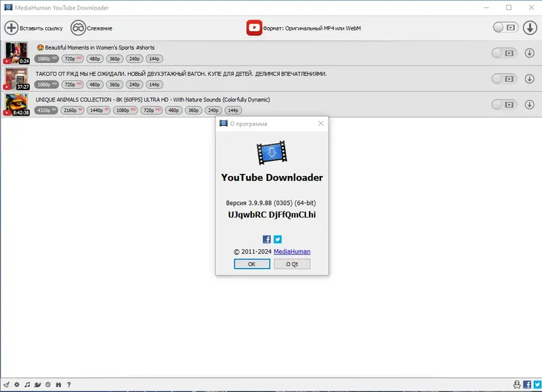Open Слежение tracking binoculars icon
This screenshot has height=392, width=542.
coord(78,28)
